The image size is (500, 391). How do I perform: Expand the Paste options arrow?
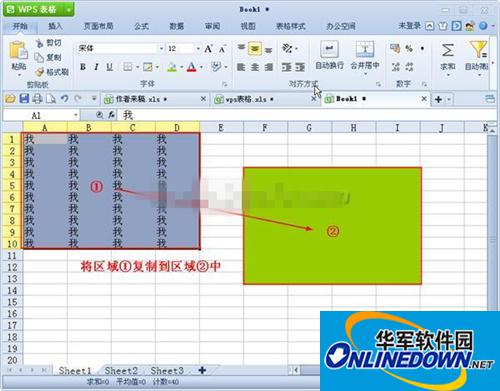[x=19, y=74]
